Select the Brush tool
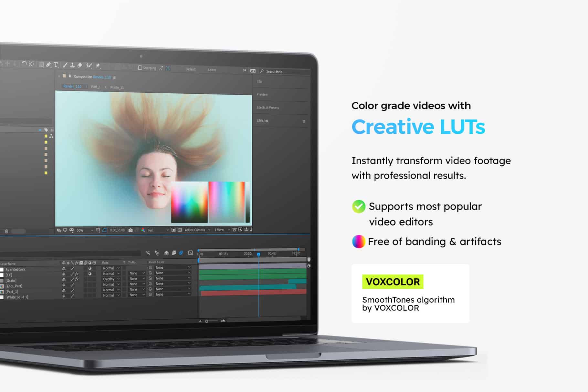 pyautogui.click(x=65, y=65)
